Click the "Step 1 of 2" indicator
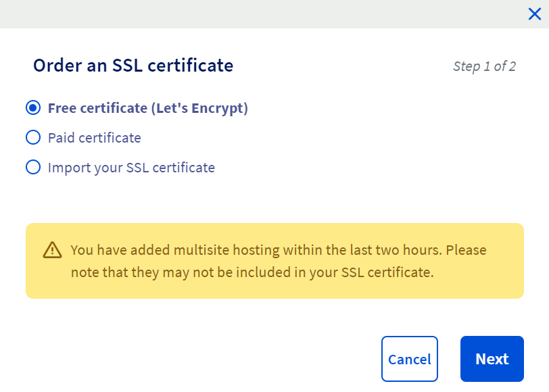Screen dimensions: 549x392 484,66
